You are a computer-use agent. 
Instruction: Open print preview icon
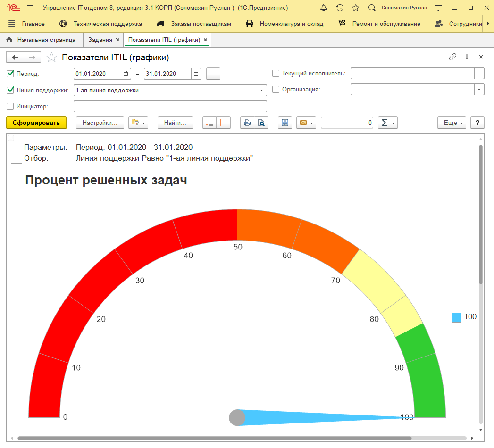pyautogui.click(x=260, y=123)
